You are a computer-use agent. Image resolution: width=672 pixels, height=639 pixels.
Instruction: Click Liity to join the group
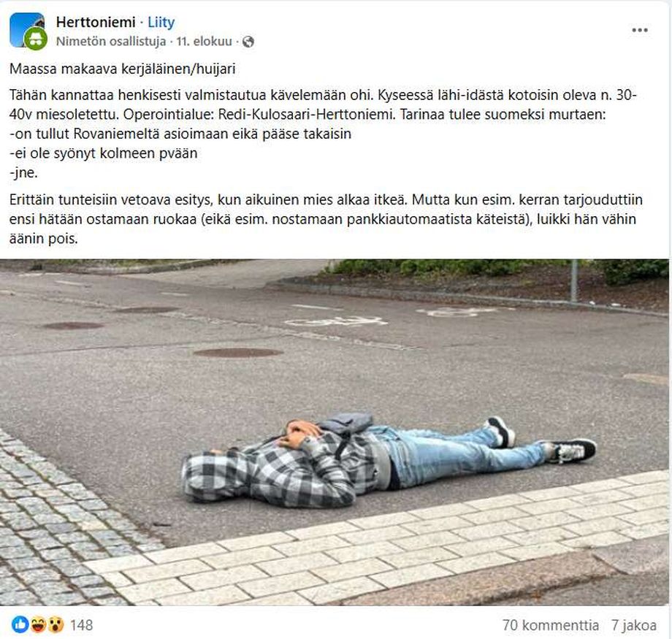[x=161, y=22]
